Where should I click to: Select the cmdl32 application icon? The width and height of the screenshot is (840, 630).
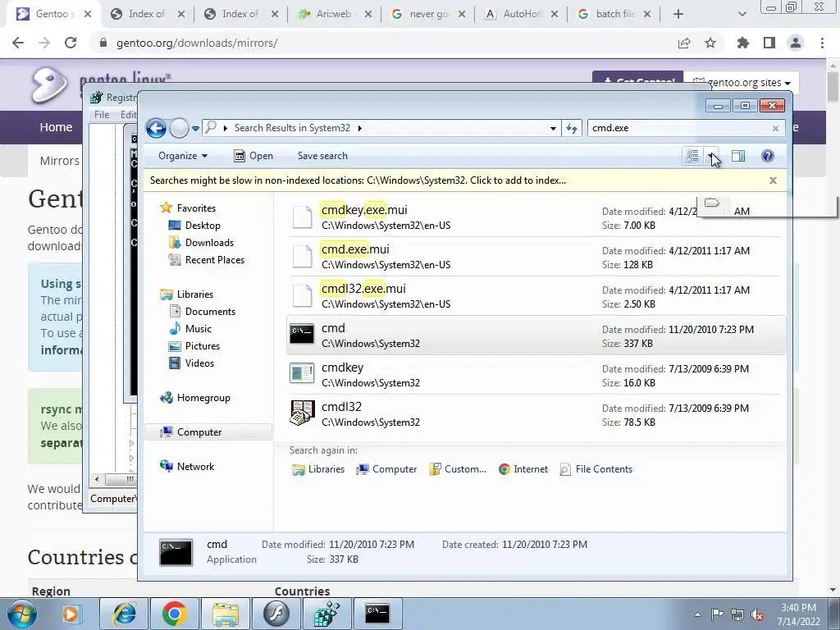click(x=302, y=413)
